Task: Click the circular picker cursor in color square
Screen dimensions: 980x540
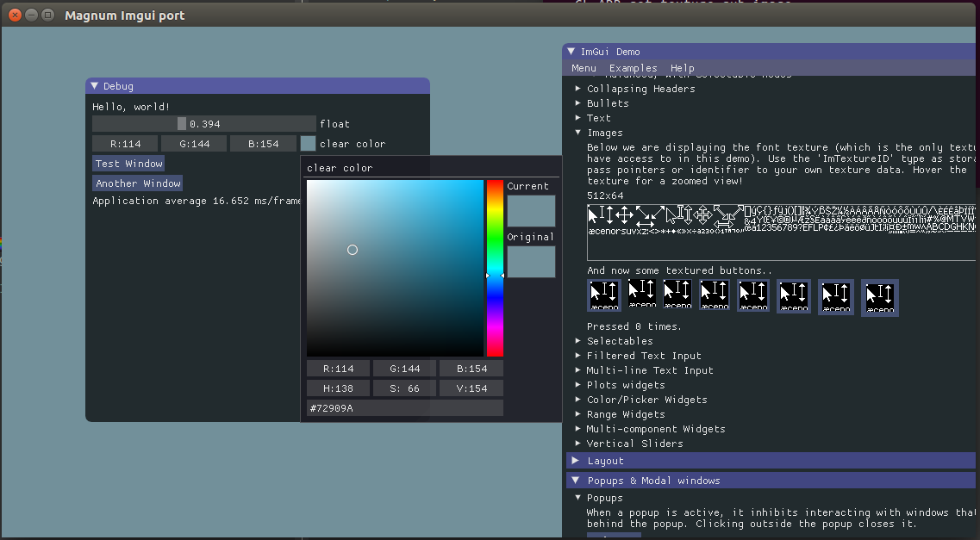Action: 353,250
